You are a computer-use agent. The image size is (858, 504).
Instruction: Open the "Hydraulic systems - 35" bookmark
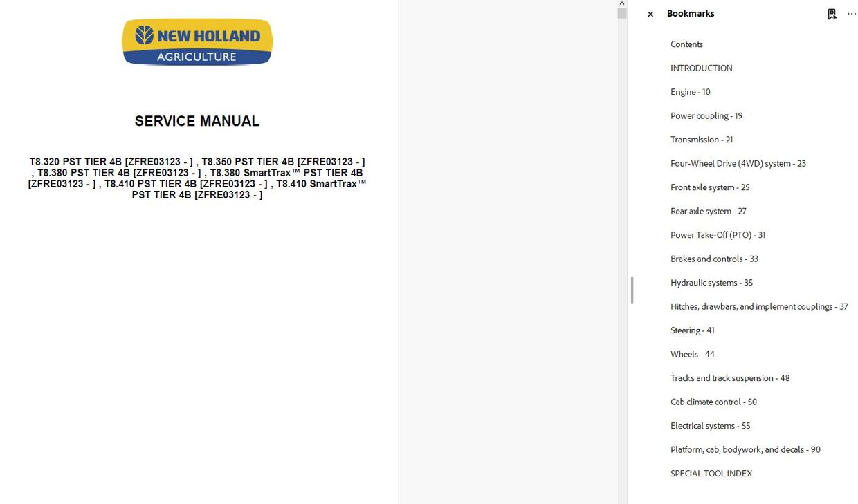[711, 282]
